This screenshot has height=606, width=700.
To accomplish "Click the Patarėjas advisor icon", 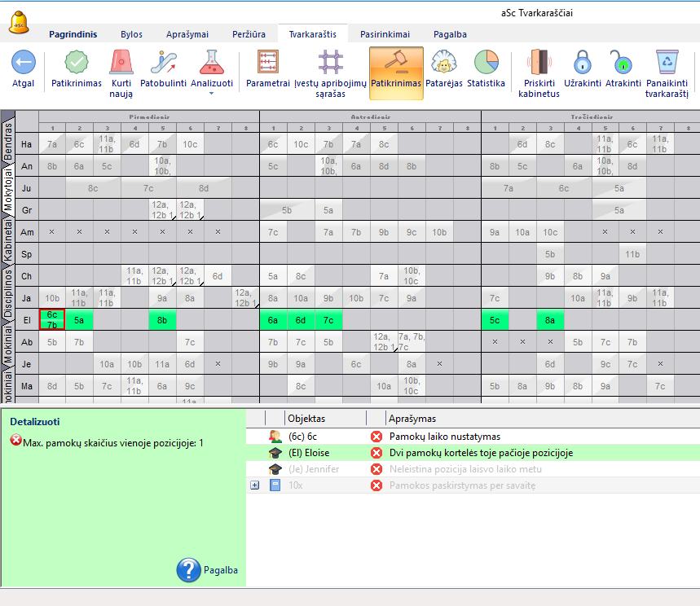I will coord(443,63).
